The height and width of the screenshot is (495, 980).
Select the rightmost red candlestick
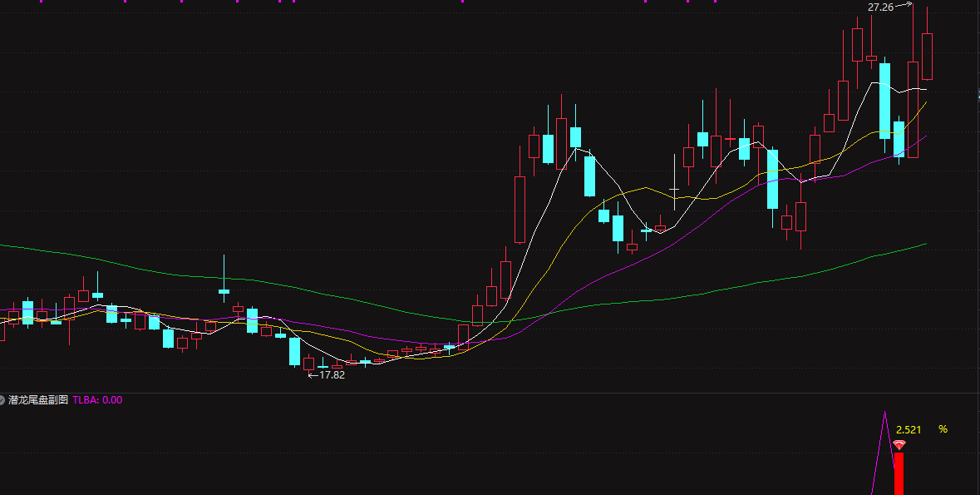click(927, 57)
